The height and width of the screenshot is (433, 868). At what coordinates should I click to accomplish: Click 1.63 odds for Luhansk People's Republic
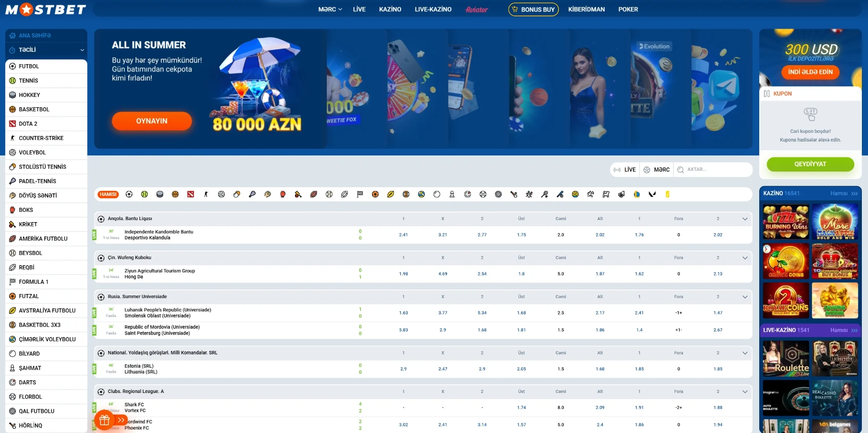pyautogui.click(x=403, y=313)
